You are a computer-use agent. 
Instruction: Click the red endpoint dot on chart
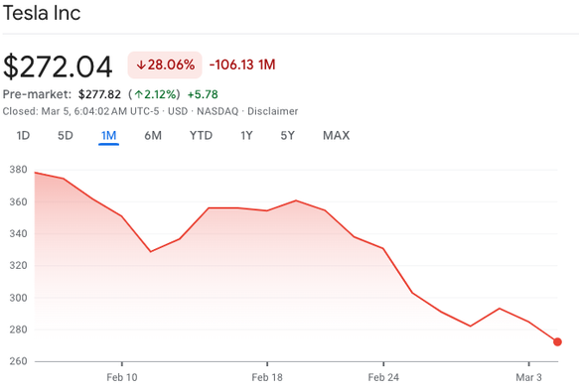[557, 341]
